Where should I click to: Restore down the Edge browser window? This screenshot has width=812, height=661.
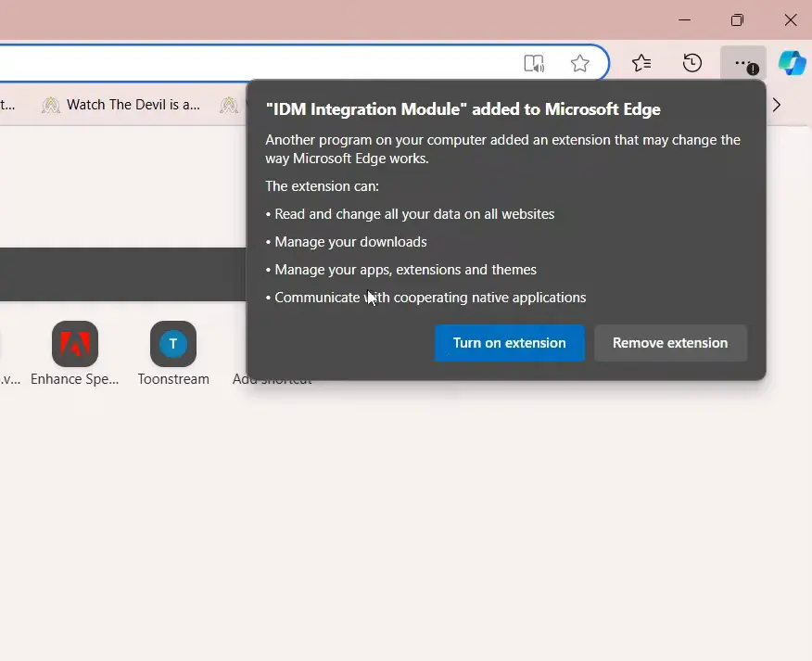[737, 19]
